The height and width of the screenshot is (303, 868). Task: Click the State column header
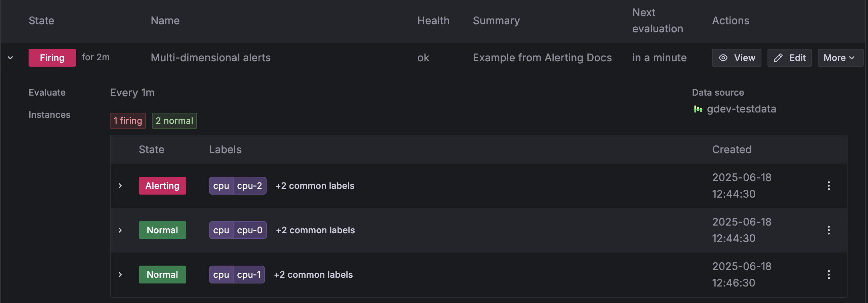click(41, 21)
